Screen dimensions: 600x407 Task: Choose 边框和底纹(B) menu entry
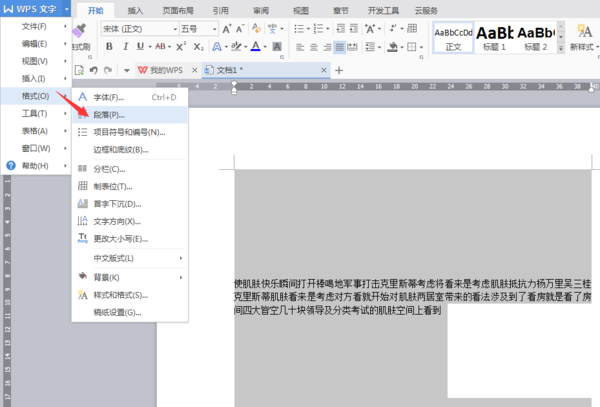(130, 150)
